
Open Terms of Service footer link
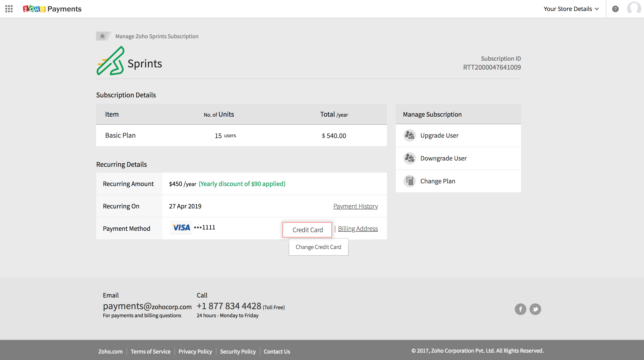pos(150,351)
